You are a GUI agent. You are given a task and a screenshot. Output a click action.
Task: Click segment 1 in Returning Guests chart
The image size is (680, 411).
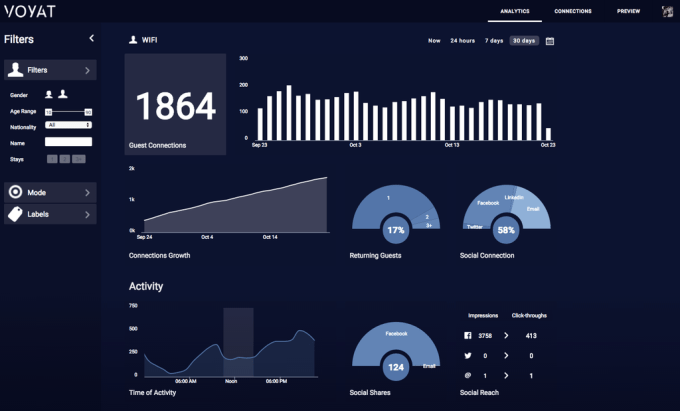coord(388,198)
